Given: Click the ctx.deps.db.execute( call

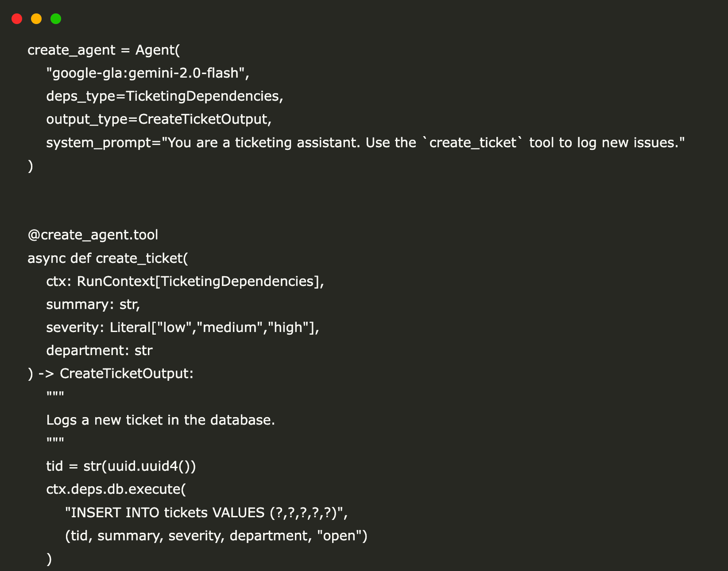Looking at the screenshot, I should pyautogui.click(x=116, y=489).
